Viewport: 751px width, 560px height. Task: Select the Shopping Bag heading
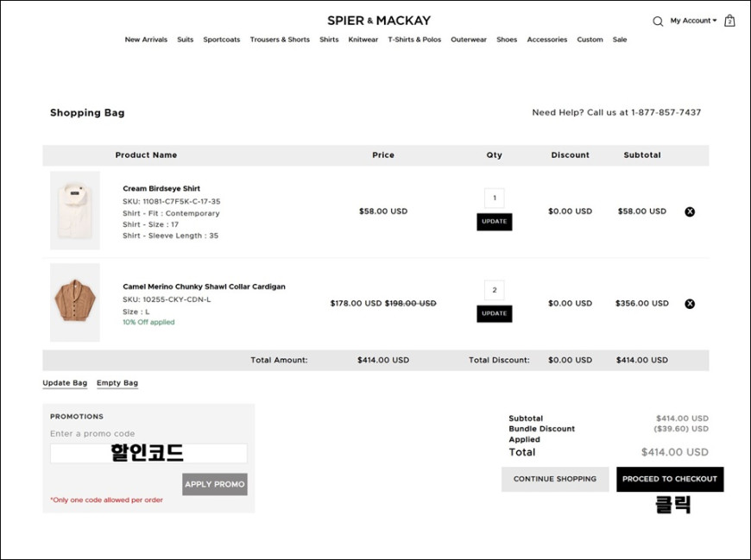point(87,113)
